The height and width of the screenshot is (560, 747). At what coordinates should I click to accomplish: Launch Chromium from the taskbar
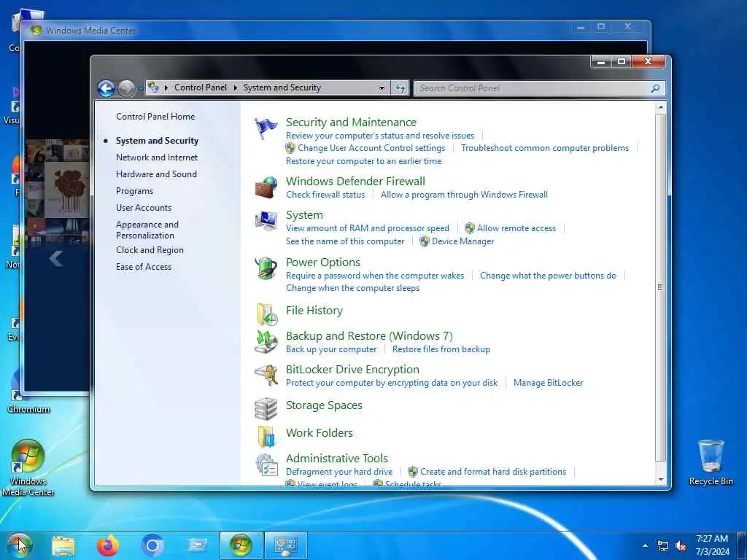[152, 545]
